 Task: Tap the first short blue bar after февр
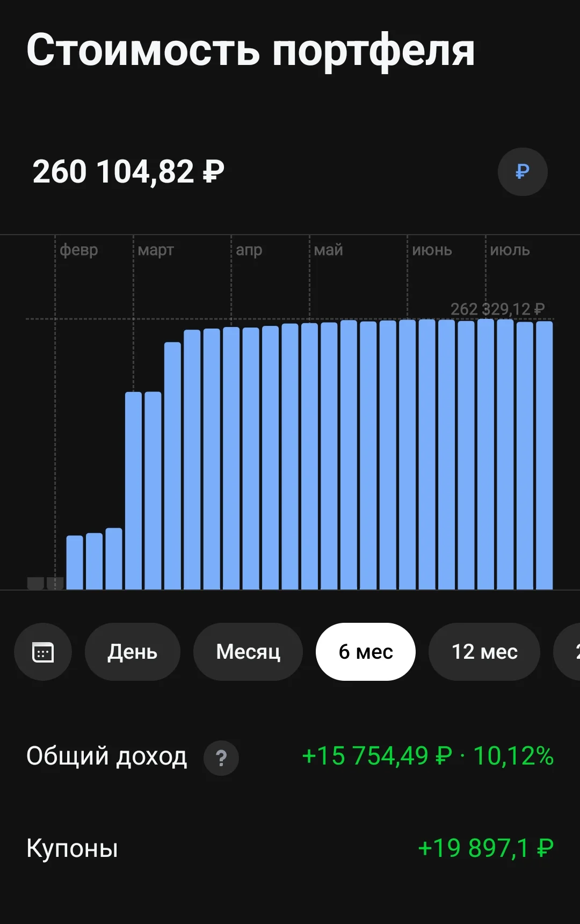75,563
